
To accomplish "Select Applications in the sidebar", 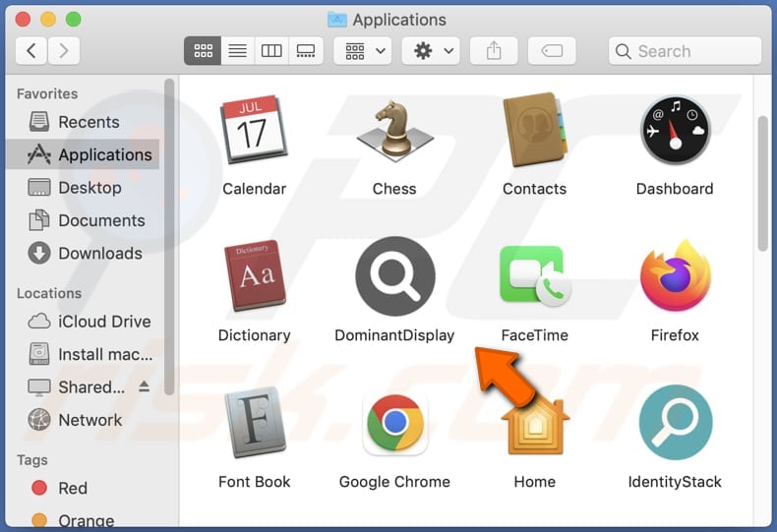I will pos(83,154).
